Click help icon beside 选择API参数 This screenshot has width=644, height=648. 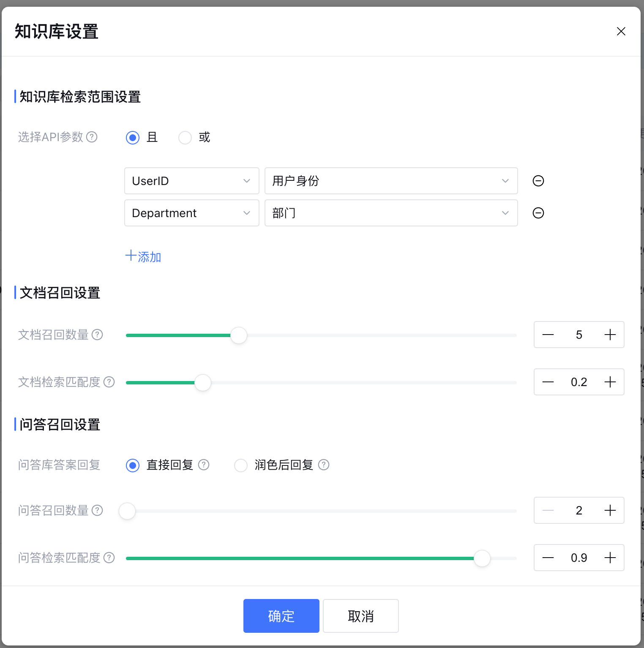pyautogui.click(x=92, y=137)
